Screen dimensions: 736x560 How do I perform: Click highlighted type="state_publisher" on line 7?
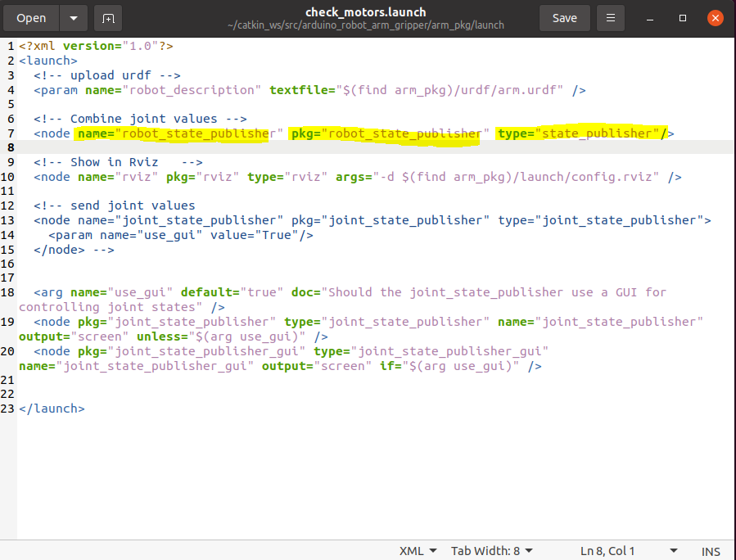pyautogui.click(x=578, y=133)
